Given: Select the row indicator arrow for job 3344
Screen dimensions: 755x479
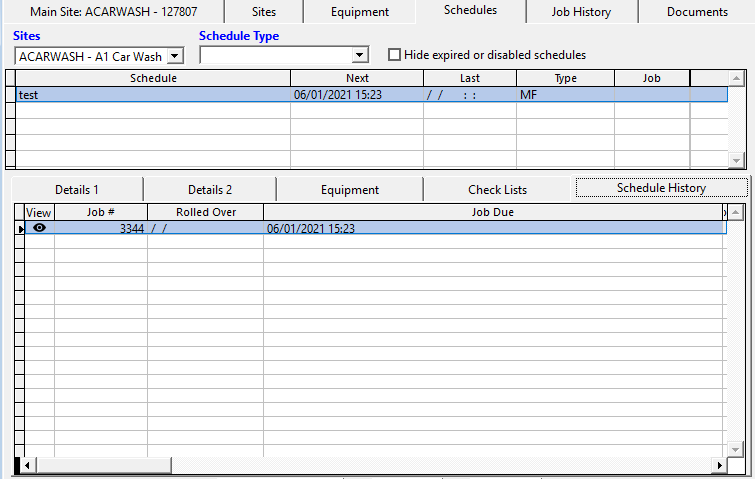Looking at the screenshot, I should [x=20, y=229].
